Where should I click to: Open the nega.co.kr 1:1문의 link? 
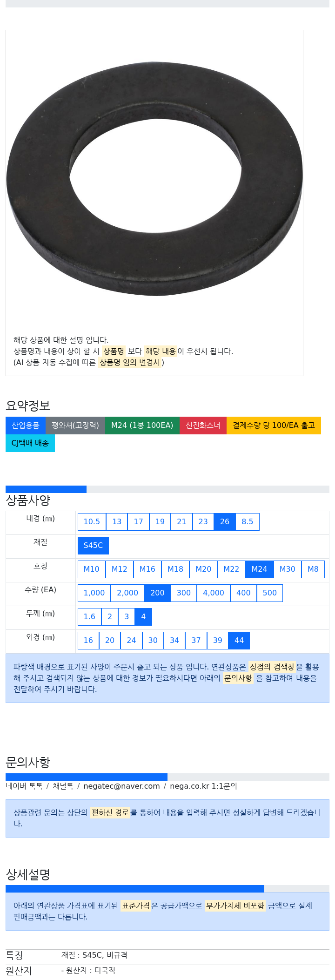(x=203, y=786)
